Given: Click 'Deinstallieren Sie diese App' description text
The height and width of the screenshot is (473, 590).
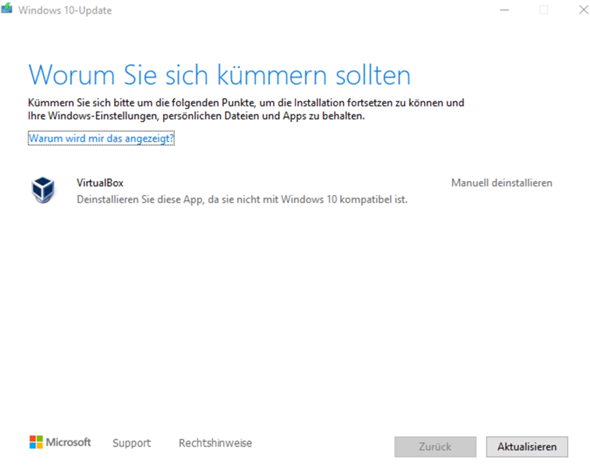Looking at the screenshot, I should tap(242, 199).
